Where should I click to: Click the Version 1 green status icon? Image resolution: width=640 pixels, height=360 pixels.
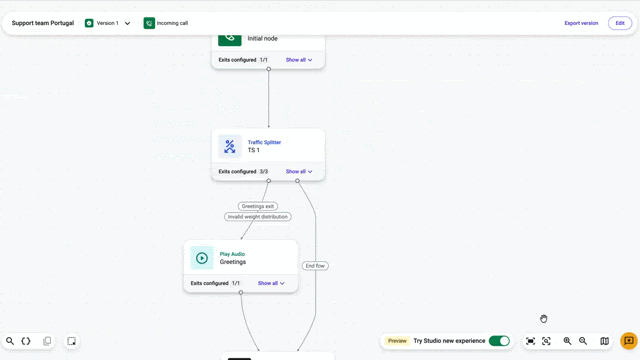pos(89,23)
